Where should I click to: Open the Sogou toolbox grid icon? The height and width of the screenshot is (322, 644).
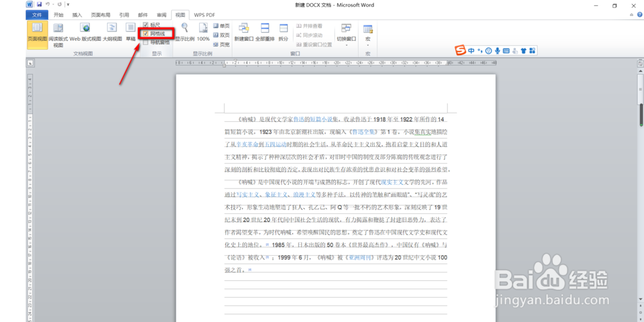point(533,50)
